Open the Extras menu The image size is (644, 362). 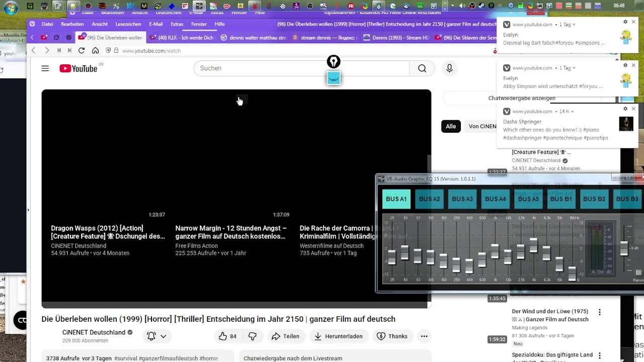[177, 24]
